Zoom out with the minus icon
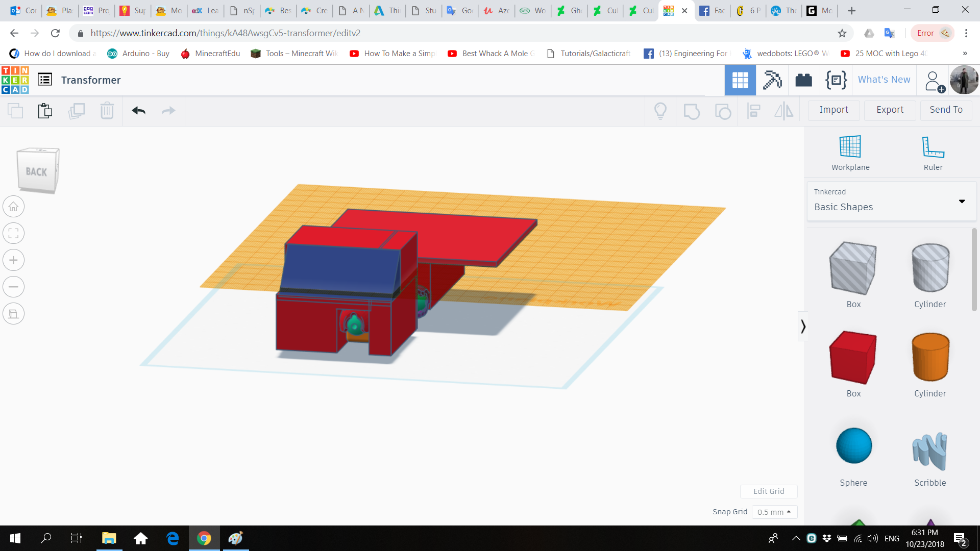 click(14, 287)
